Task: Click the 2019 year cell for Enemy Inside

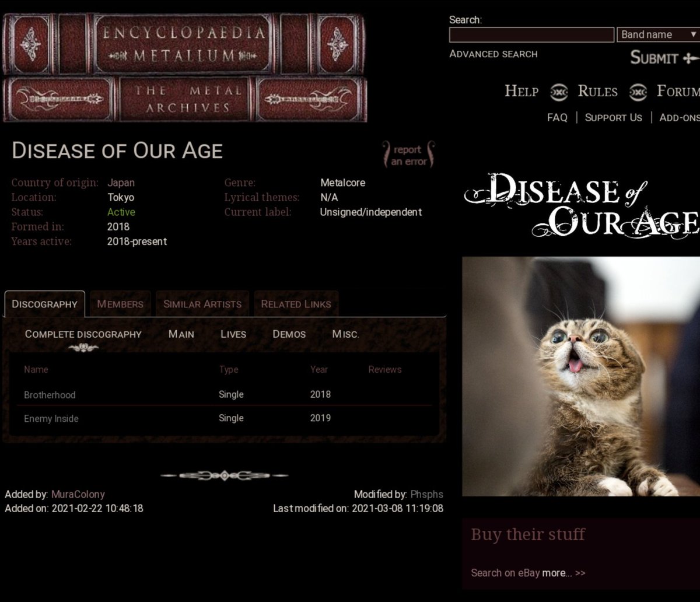Action: click(x=320, y=418)
